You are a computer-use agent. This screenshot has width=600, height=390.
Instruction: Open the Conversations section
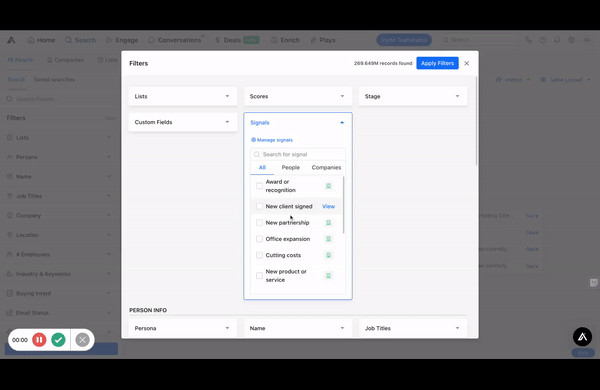click(175, 40)
